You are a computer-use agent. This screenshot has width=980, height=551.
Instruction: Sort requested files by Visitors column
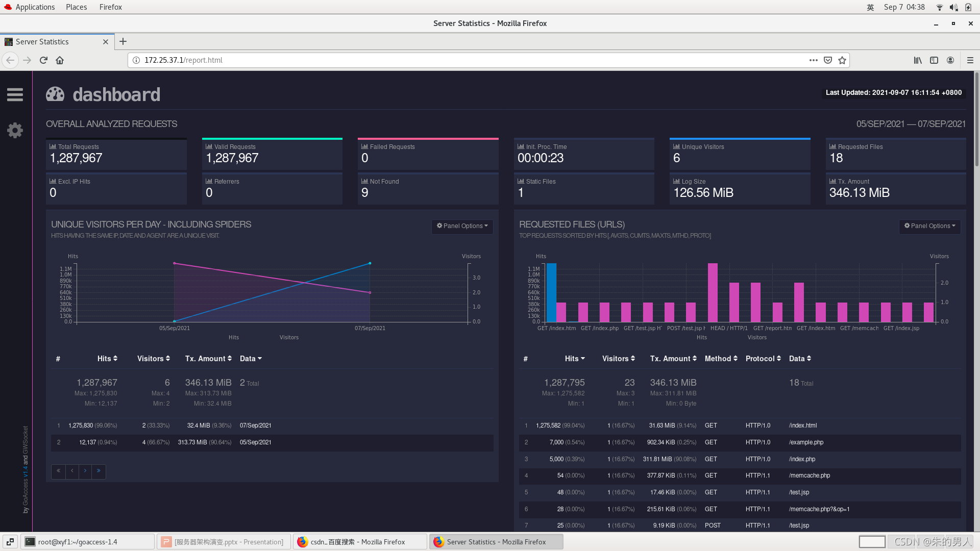click(619, 359)
